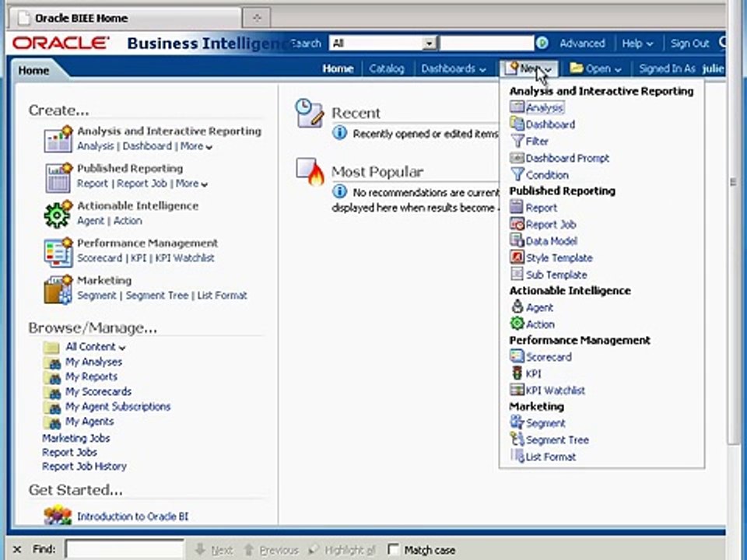
Task: Click the Published Reporting icon in Create section
Action: pyautogui.click(x=58, y=177)
